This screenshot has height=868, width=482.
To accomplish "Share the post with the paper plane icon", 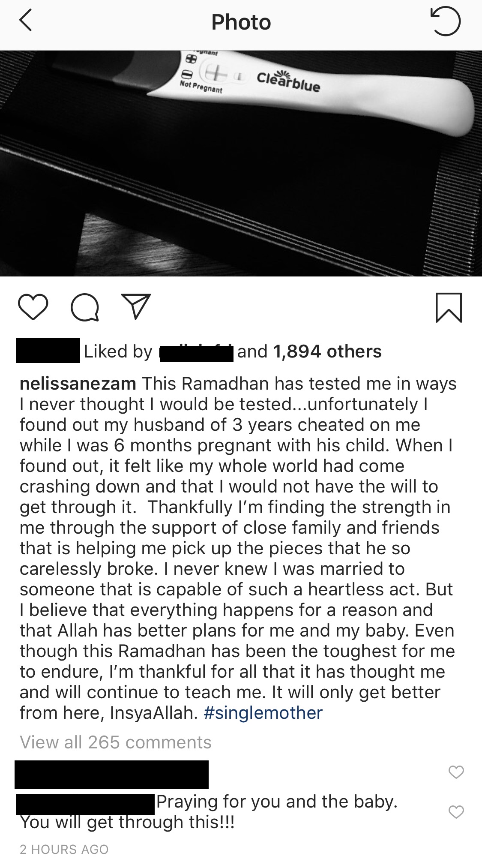I will pos(136,306).
